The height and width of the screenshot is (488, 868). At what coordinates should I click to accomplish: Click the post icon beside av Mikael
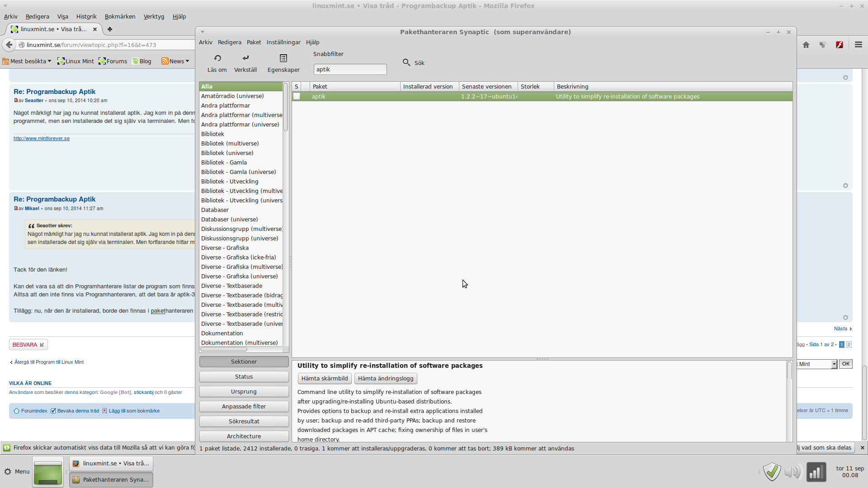click(x=16, y=208)
